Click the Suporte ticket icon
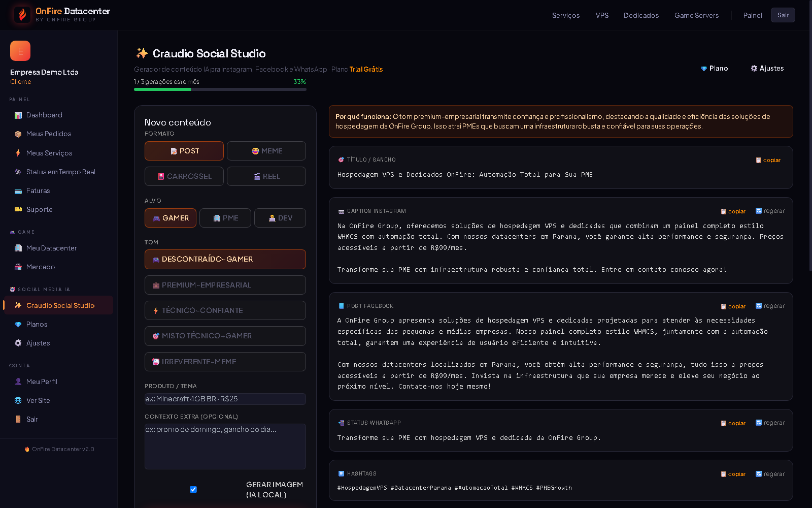This screenshot has width=812, height=508. coord(18,209)
